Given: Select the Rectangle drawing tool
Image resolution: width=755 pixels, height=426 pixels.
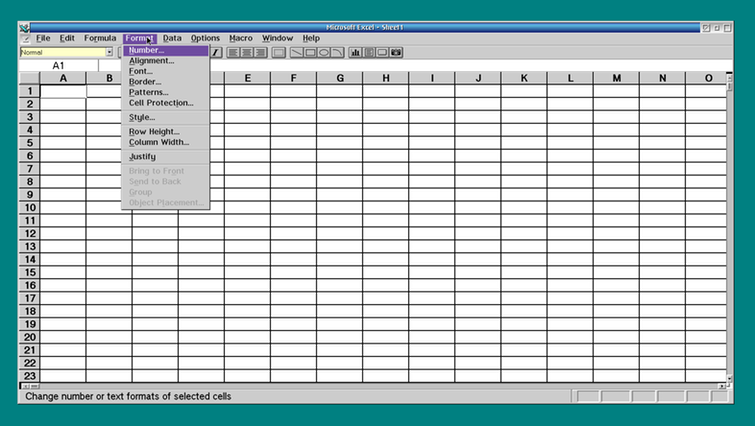Looking at the screenshot, I should tap(310, 52).
